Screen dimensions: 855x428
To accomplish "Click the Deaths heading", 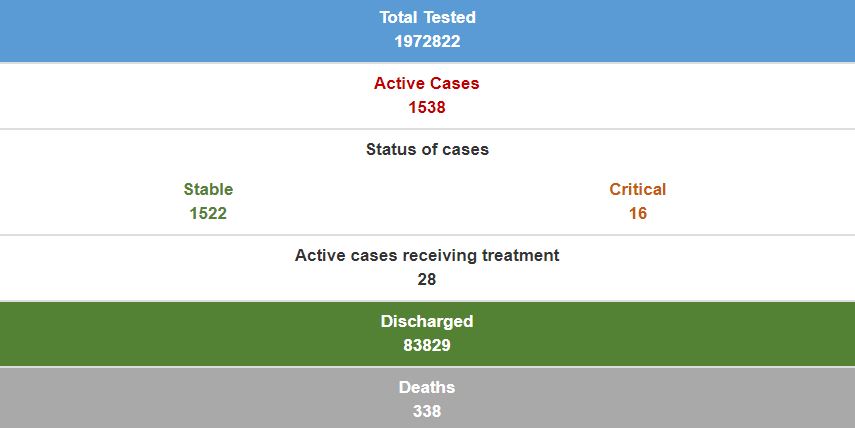I will click(x=427, y=387).
